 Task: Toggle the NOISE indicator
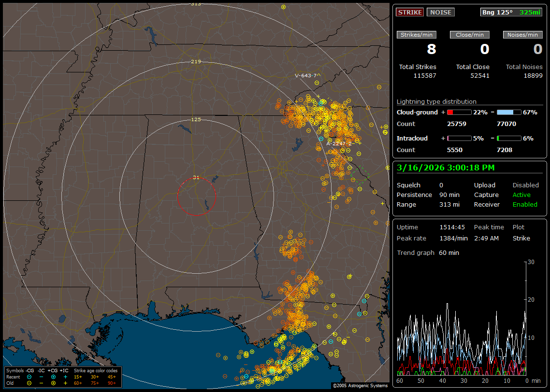(x=440, y=12)
